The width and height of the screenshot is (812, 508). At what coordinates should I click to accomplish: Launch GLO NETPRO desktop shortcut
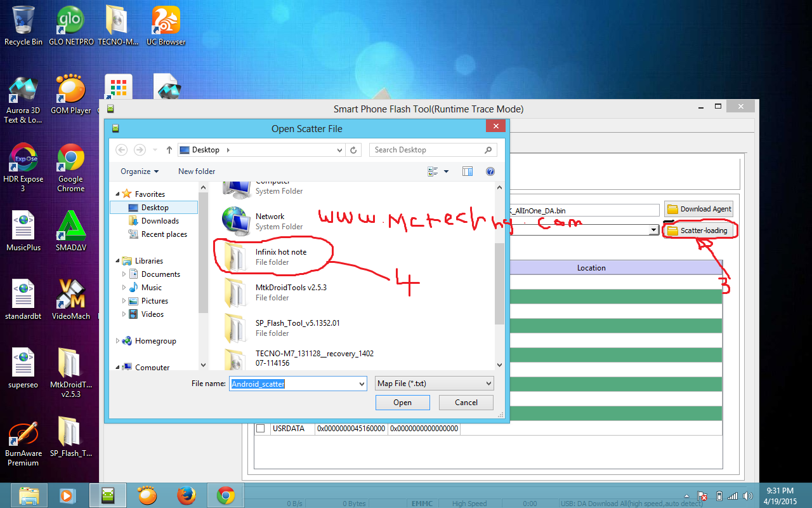click(x=71, y=25)
